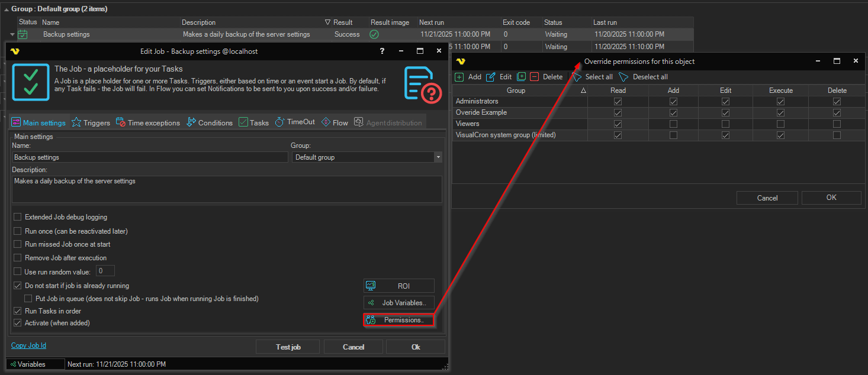Expand the Backup settings job row arrow
Image resolution: width=868 pixels, height=375 pixels.
12,34
